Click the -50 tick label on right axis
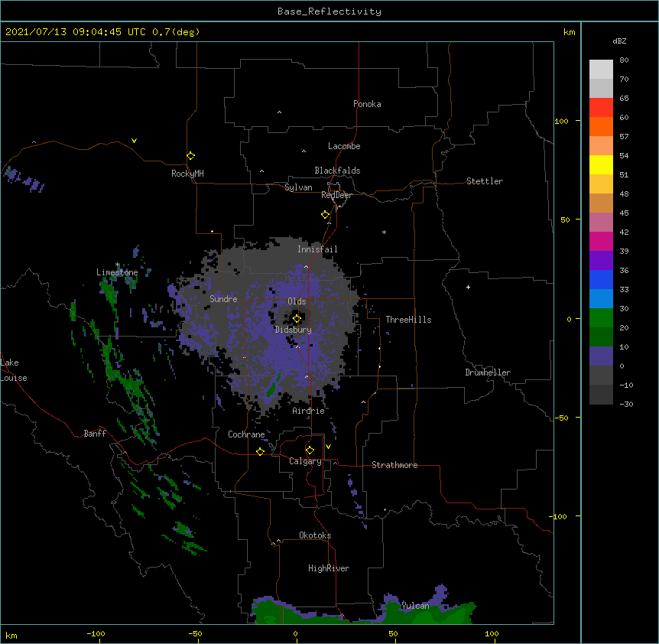The image size is (659, 644). (x=561, y=418)
